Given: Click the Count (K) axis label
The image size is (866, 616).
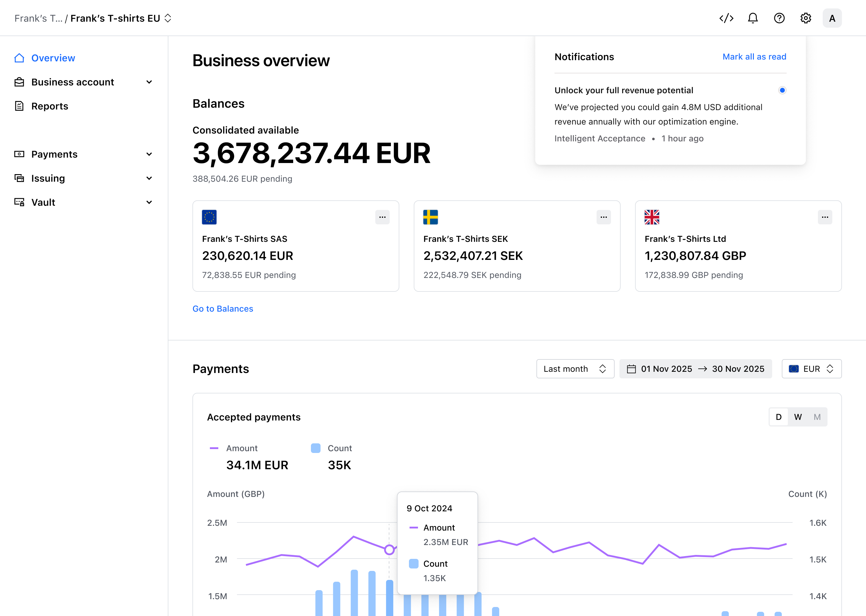Looking at the screenshot, I should point(808,494).
